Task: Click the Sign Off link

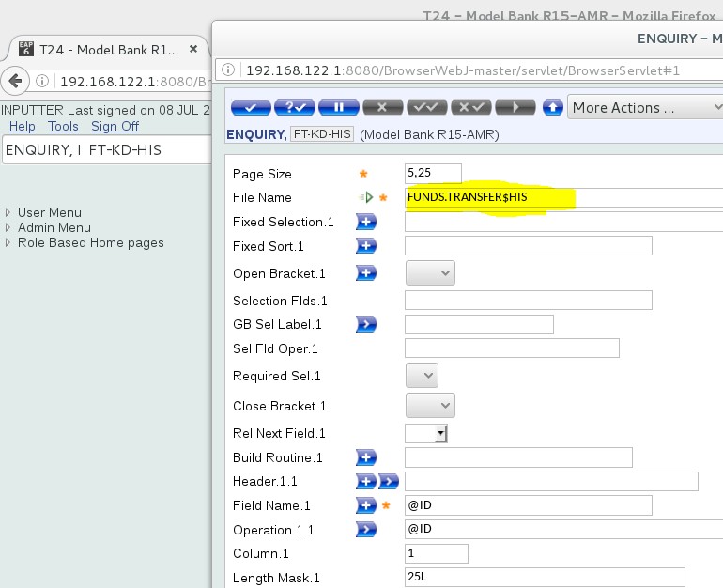Action: click(115, 126)
